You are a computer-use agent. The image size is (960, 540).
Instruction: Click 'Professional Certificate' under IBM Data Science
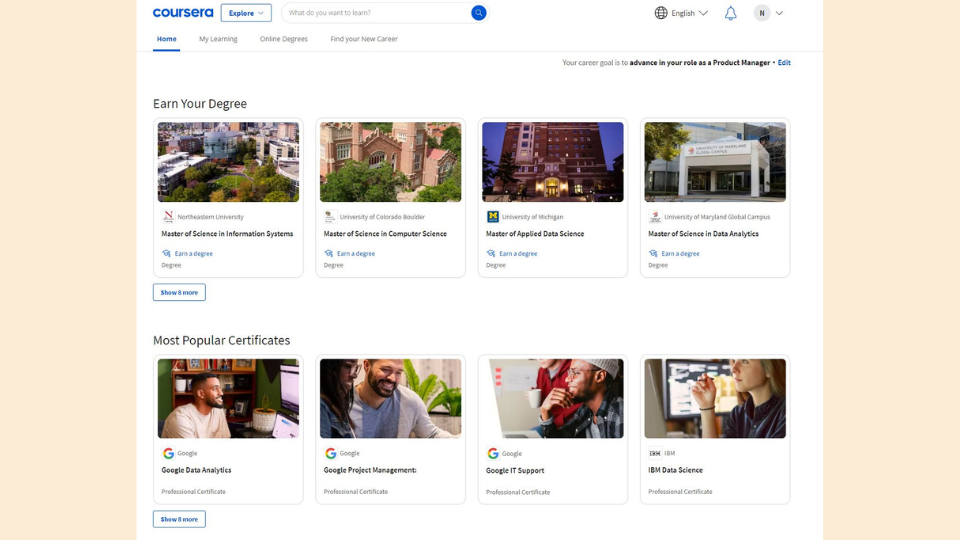click(680, 492)
